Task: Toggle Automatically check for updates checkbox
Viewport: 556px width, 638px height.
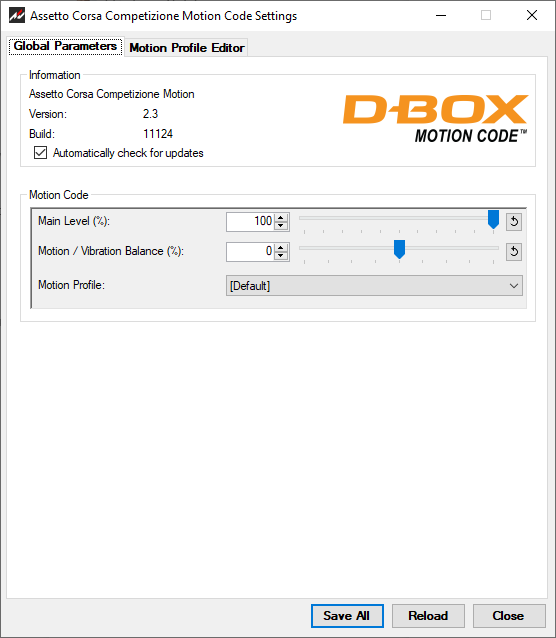Action: click(40, 153)
